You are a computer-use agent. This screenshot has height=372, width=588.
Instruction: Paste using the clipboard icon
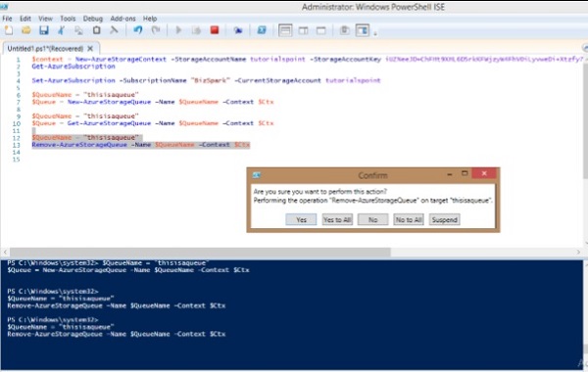(96, 30)
